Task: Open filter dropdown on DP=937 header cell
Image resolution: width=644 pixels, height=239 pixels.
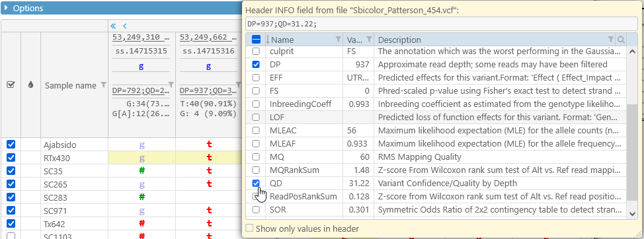Action: pyautogui.click(x=239, y=85)
